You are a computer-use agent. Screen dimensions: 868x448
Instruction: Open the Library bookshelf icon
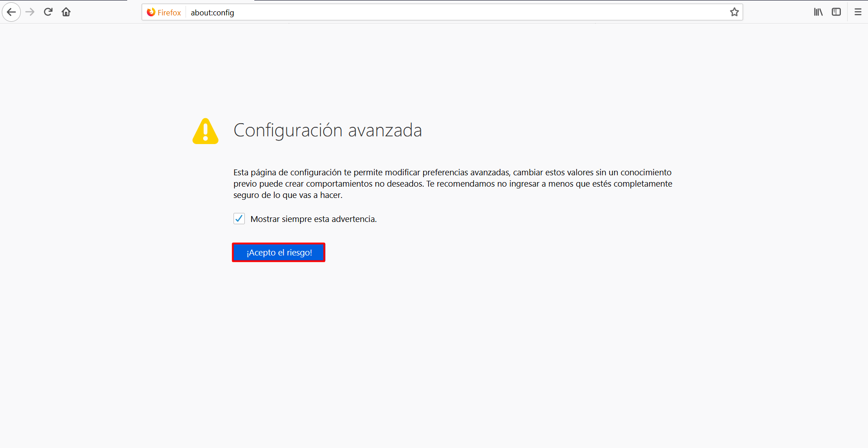[x=818, y=12]
